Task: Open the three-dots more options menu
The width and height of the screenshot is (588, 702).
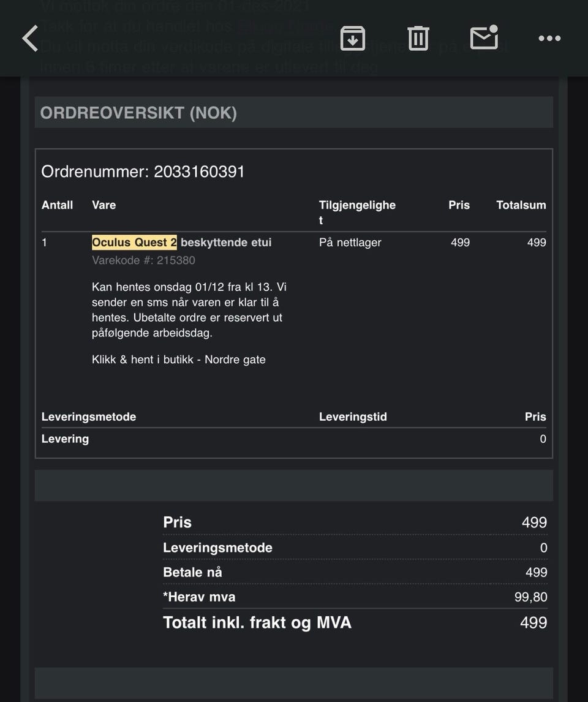Action: tap(549, 39)
